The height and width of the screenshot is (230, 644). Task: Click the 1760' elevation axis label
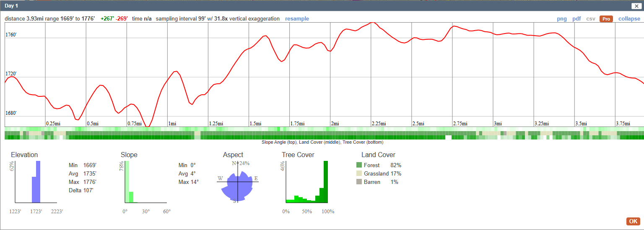coord(11,35)
